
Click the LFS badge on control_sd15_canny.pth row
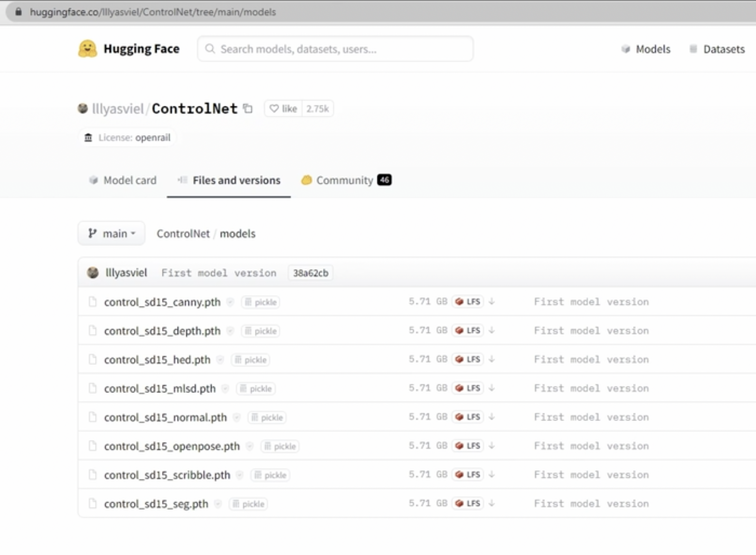[x=468, y=302]
